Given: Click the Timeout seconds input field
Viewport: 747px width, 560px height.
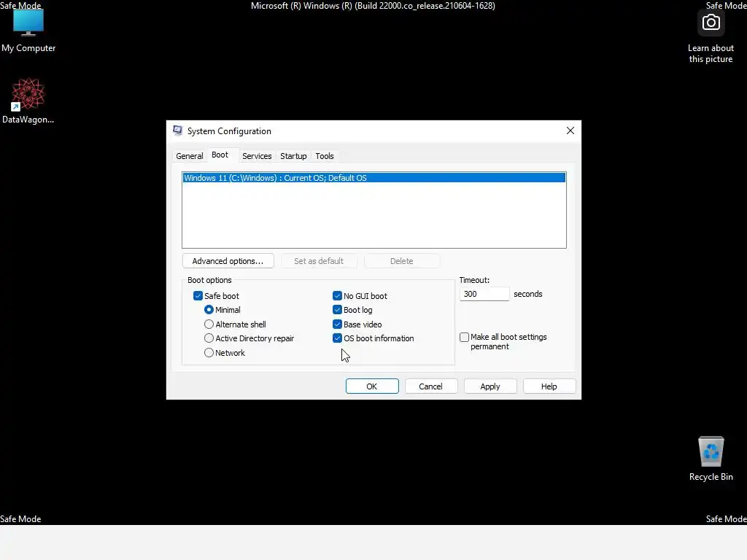Looking at the screenshot, I should [484, 294].
